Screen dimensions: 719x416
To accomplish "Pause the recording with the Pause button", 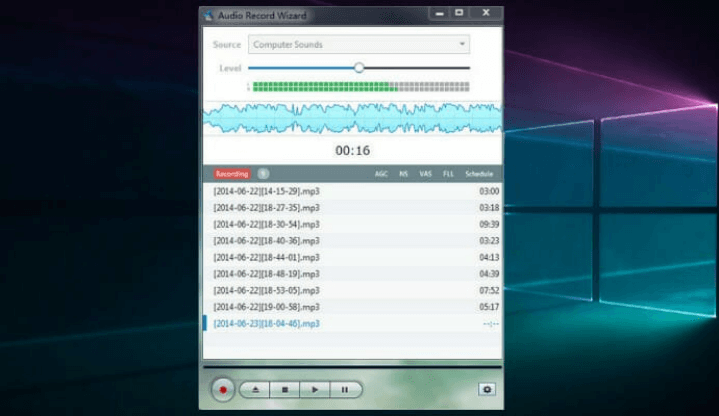I will [x=346, y=390].
